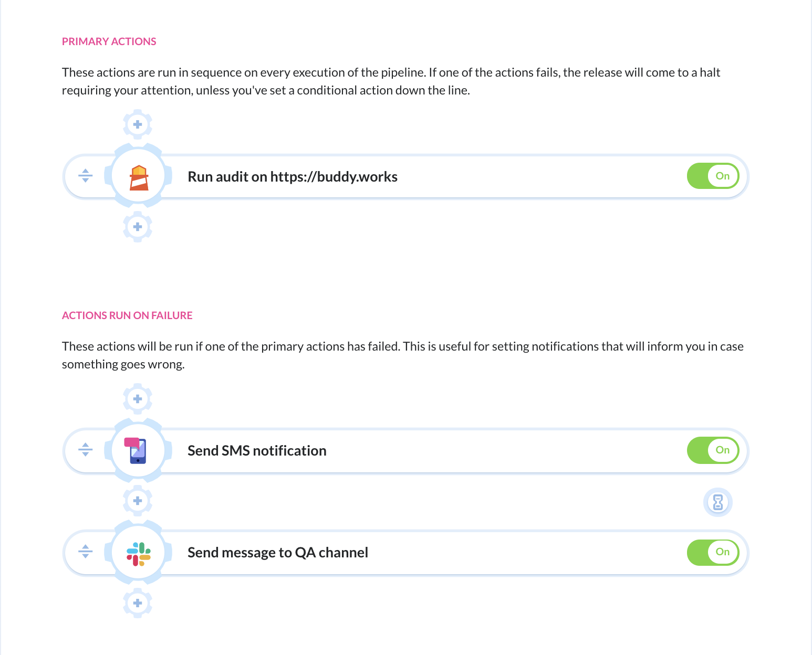The height and width of the screenshot is (655, 812).
Task: Click the Slack logo icon
Action: click(x=139, y=554)
